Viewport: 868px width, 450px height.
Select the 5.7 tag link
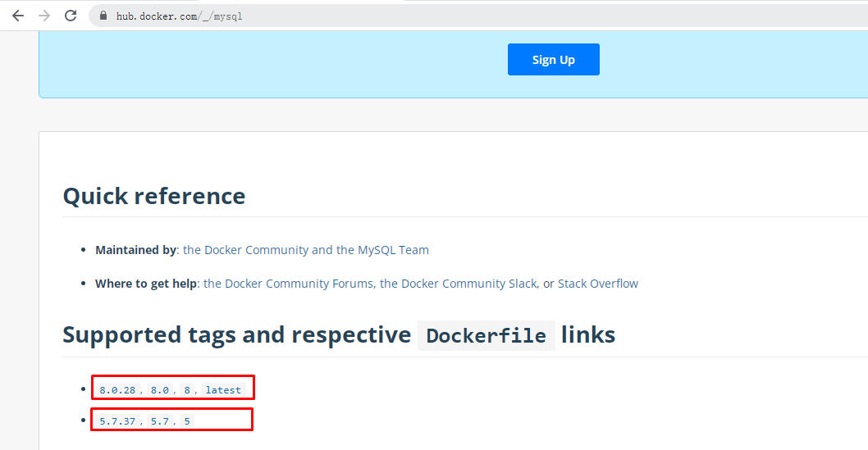[159, 421]
